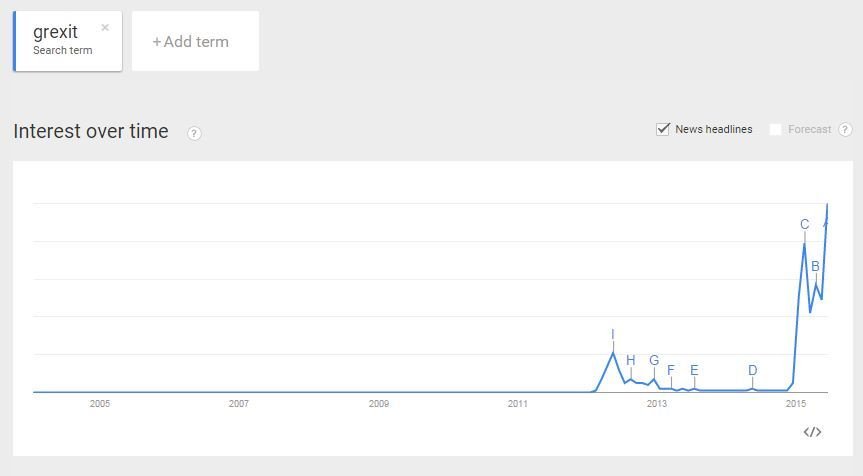The width and height of the screenshot is (863, 476).
Task: Click the 2013 axis label
Action: [657, 404]
